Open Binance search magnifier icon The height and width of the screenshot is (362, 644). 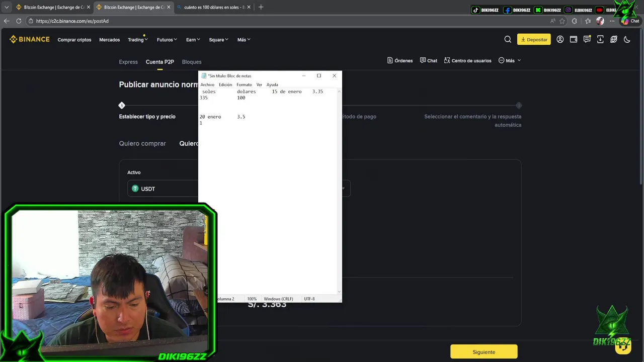pyautogui.click(x=508, y=39)
